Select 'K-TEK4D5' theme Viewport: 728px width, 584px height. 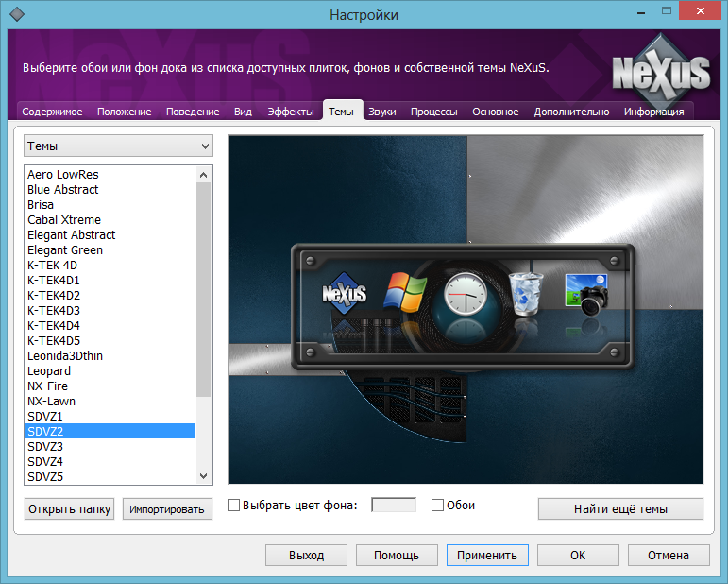pos(110,340)
